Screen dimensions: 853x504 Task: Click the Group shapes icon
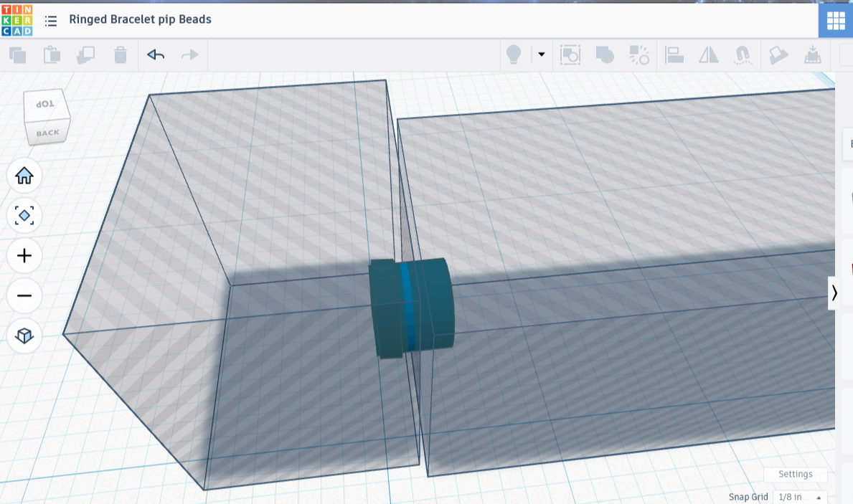(x=604, y=55)
